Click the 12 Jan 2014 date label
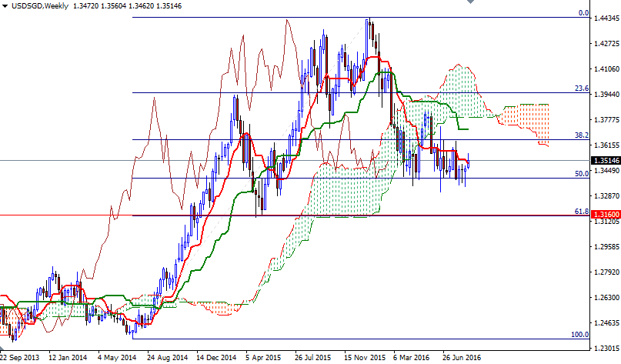Screen dimensions: 621x364 68,358
